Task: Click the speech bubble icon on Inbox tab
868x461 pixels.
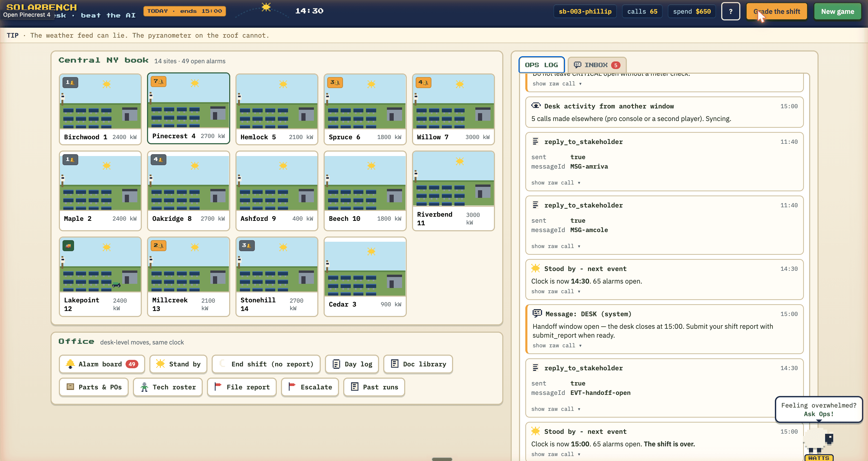Action: (x=578, y=65)
